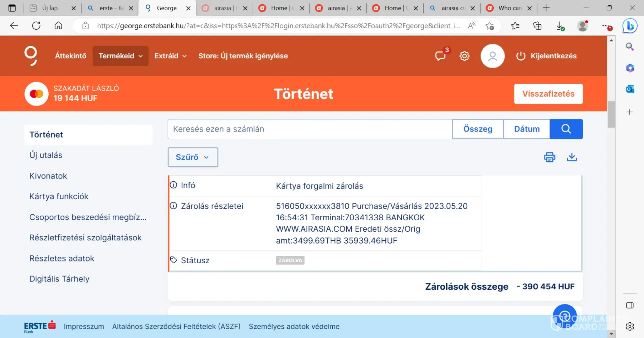Close the George tab
This screenshot has width=644, height=338.
click(188, 8)
